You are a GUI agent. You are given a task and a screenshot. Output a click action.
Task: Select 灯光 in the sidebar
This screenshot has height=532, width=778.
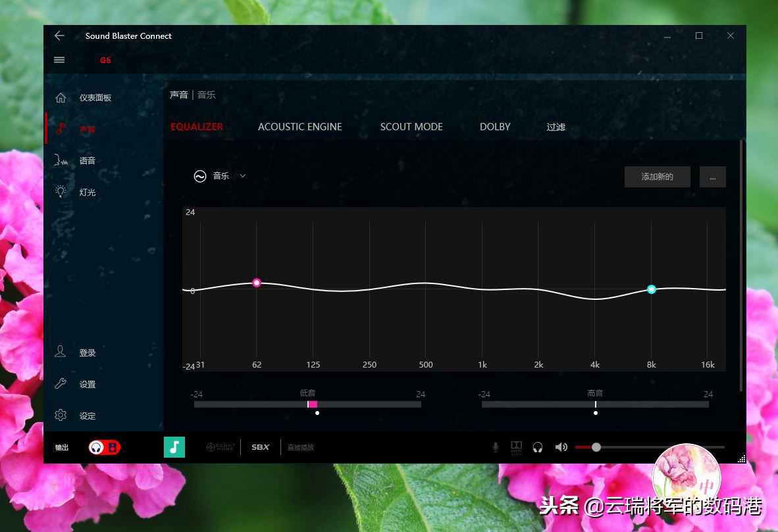coord(88,193)
